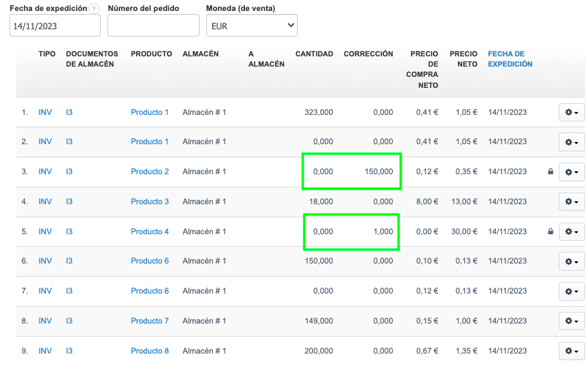Sort by Fecha de expedición column header
588x377 pixels.
click(510, 59)
